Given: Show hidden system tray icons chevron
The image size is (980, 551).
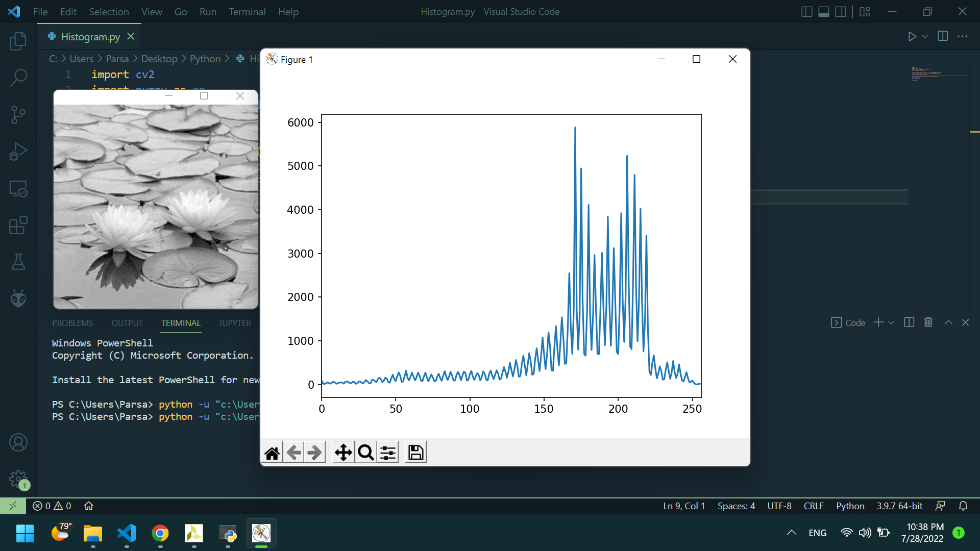Looking at the screenshot, I should pos(791,533).
